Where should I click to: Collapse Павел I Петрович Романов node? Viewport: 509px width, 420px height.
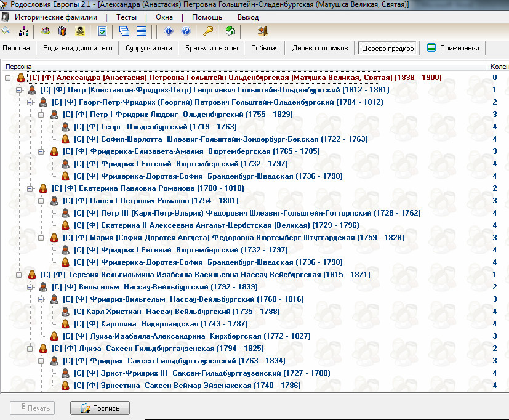point(41,201)
